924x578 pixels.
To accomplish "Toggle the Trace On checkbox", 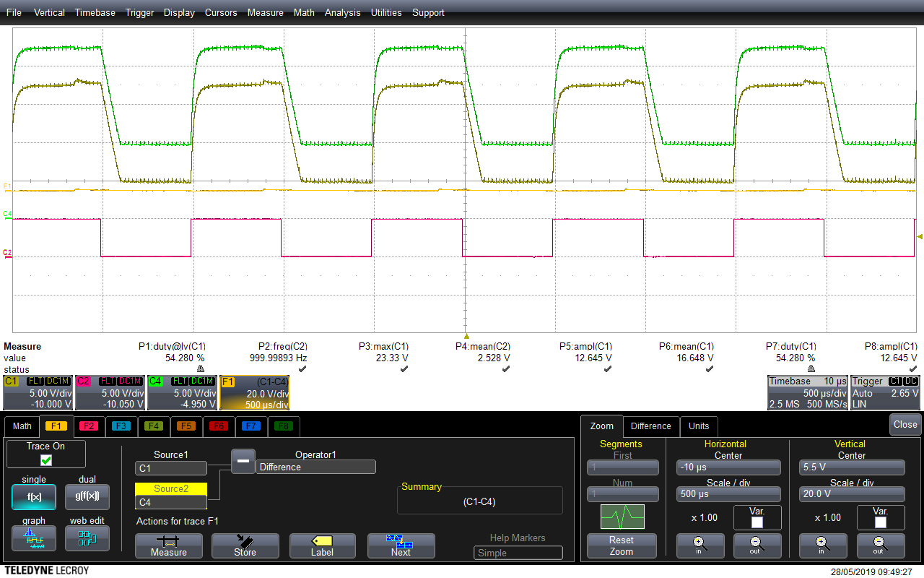I will (46, 460).
